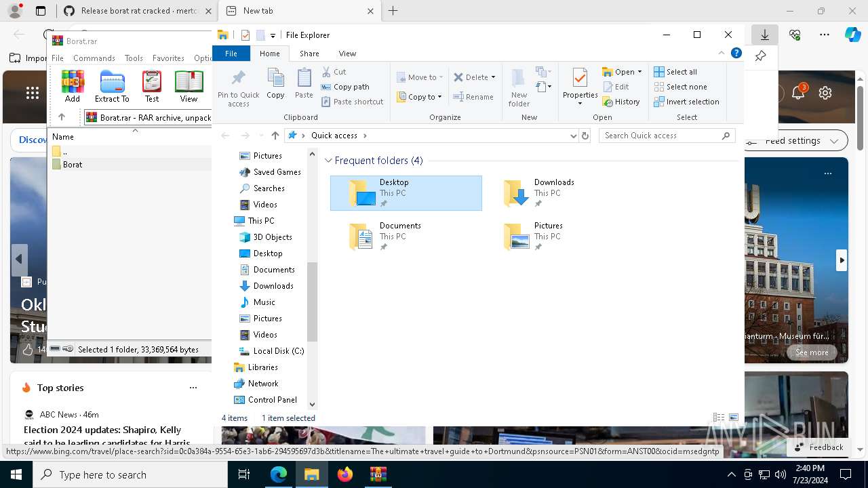Click the Paste icon in ribbon
The height and width of the screenshot is (488, 868).
pyautogui.click(x=304, y=84)
